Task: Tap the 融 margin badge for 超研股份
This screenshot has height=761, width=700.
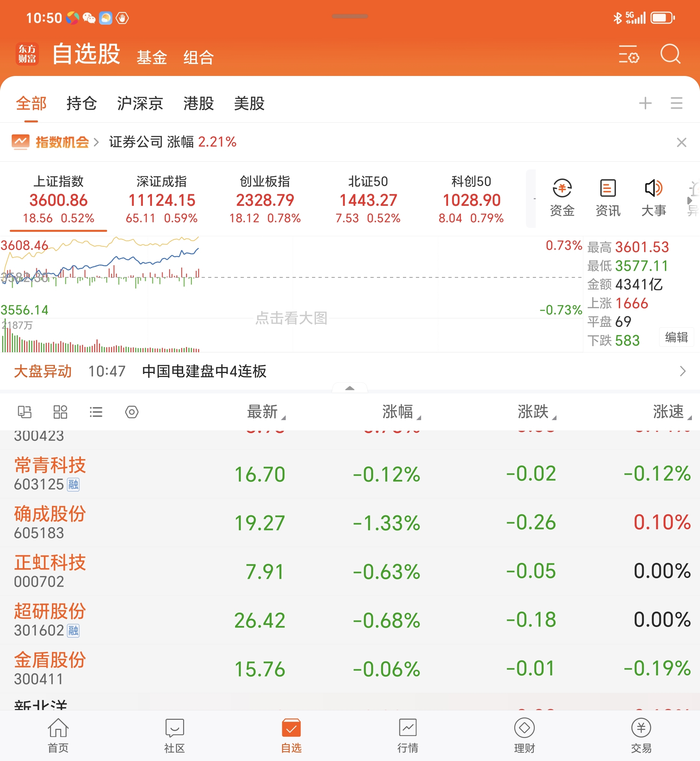Action: pyautogui.click(x=73, y=630)
